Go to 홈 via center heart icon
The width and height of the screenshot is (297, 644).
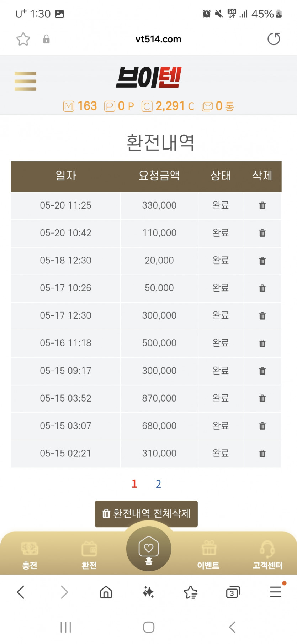click(x=149, y=549)
